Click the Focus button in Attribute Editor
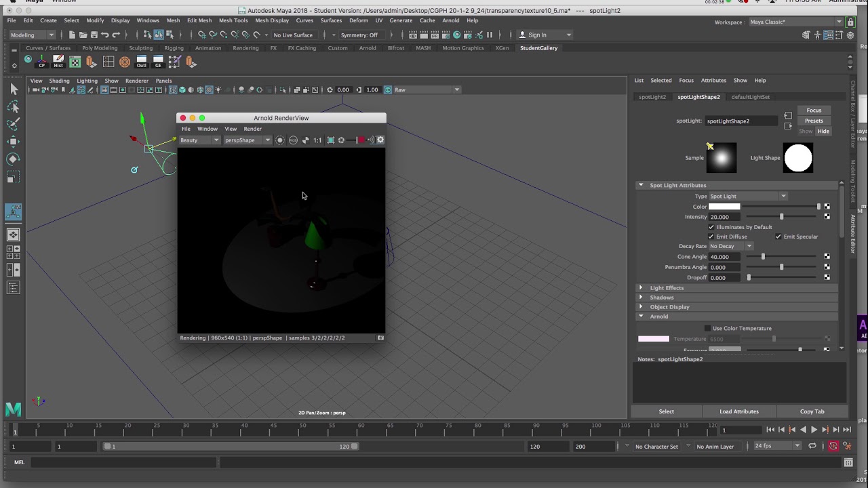Viewport: 868px width, 488px height. pyautogui.click(x=814, y=110)
